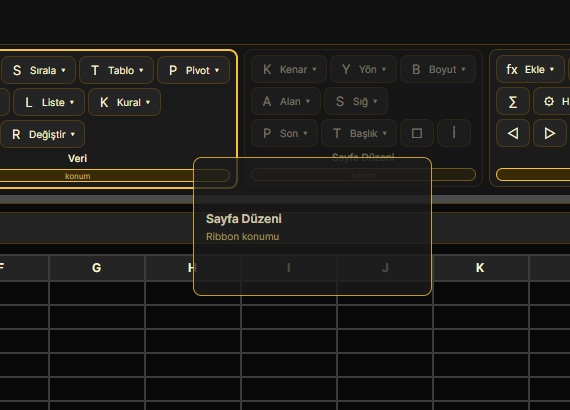Select column G header
This screenshot has height=410, width=570.
[x=97, y=268]
